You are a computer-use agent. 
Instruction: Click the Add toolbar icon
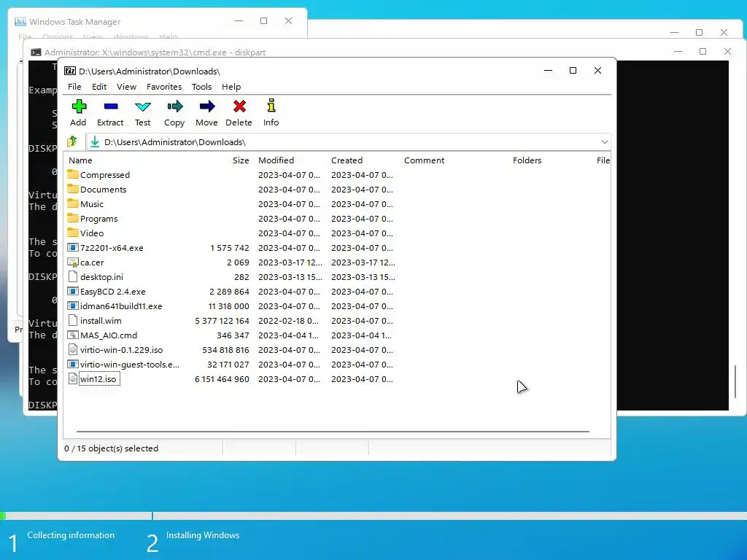coord(79,106)
